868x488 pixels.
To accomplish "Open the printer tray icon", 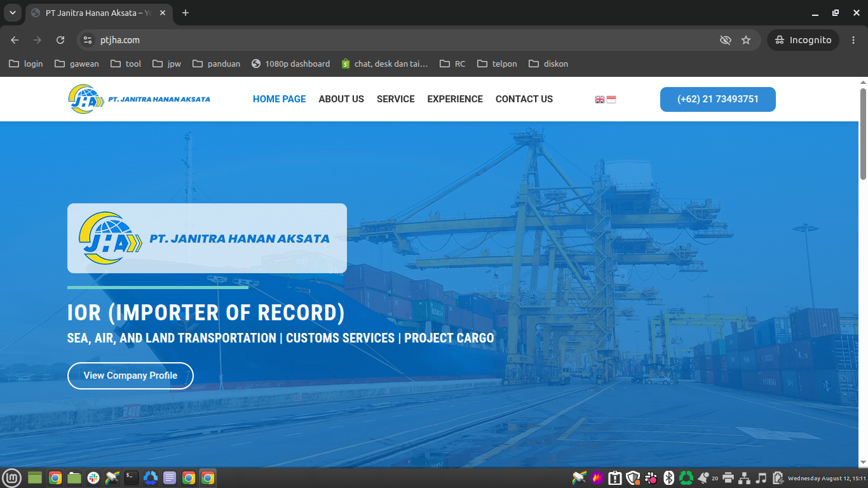I will 728,478.
